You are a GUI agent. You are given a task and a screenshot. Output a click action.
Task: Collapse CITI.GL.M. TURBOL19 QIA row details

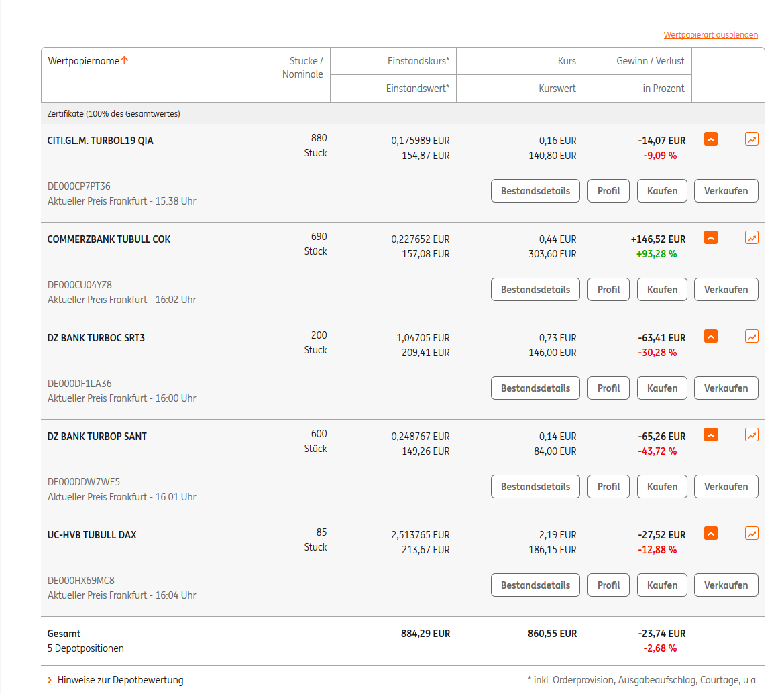coord(711,139)
